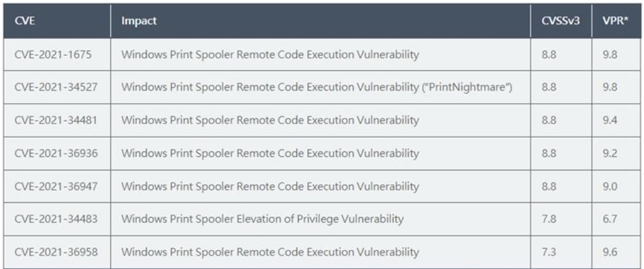Select the CVE-2021-34527 cell
The width and height of the screenshot is (644, 269).
tap(56, 87)
